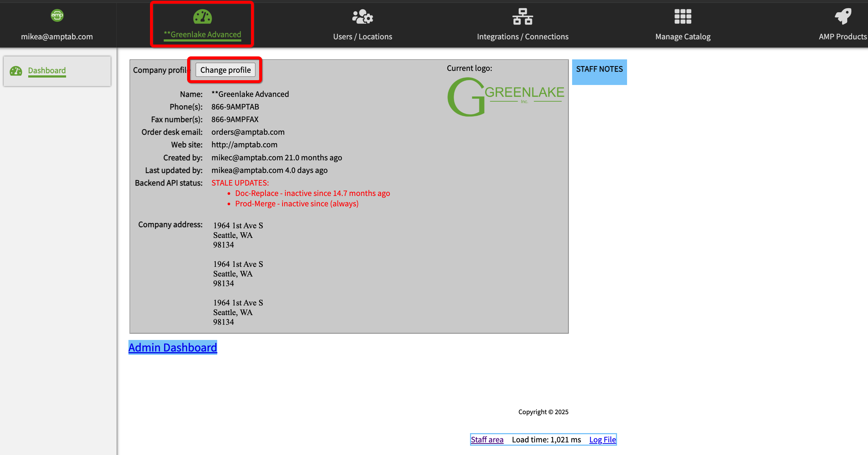868x455 pixels.
Task: Select the Dashboard sidebar link
Action: tap(47, 71)
